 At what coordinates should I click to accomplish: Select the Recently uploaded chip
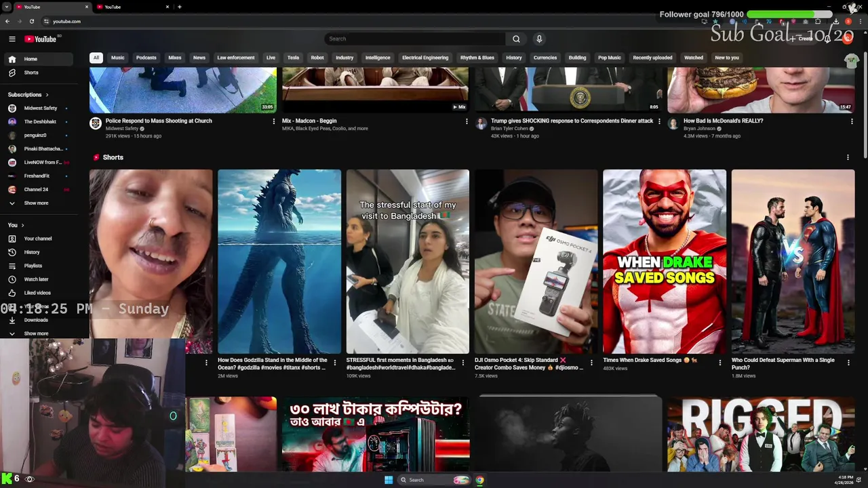[652, 58]
